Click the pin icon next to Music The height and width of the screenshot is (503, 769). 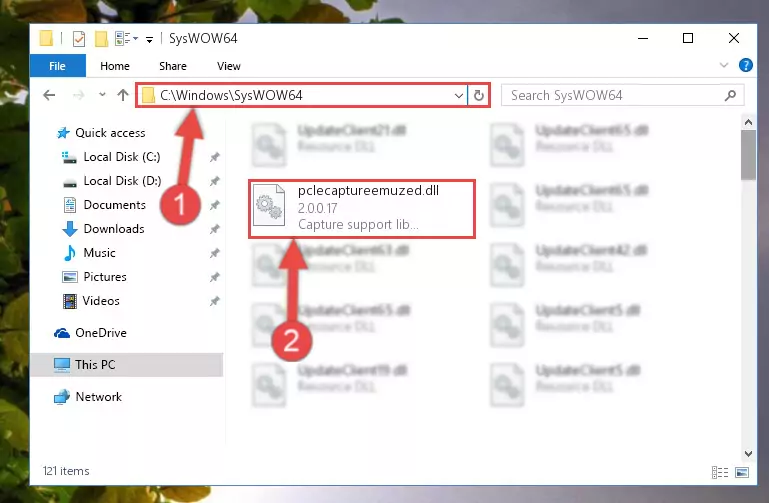(x=214, y=253)
